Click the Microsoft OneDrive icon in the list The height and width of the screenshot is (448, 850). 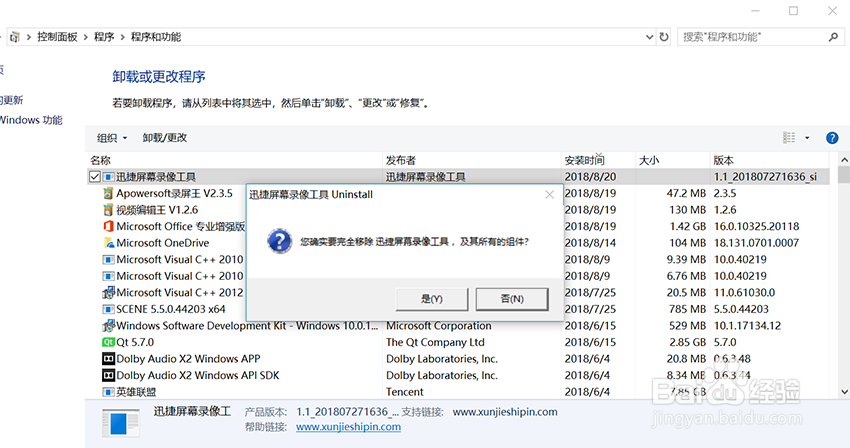(x=108, y=243)
